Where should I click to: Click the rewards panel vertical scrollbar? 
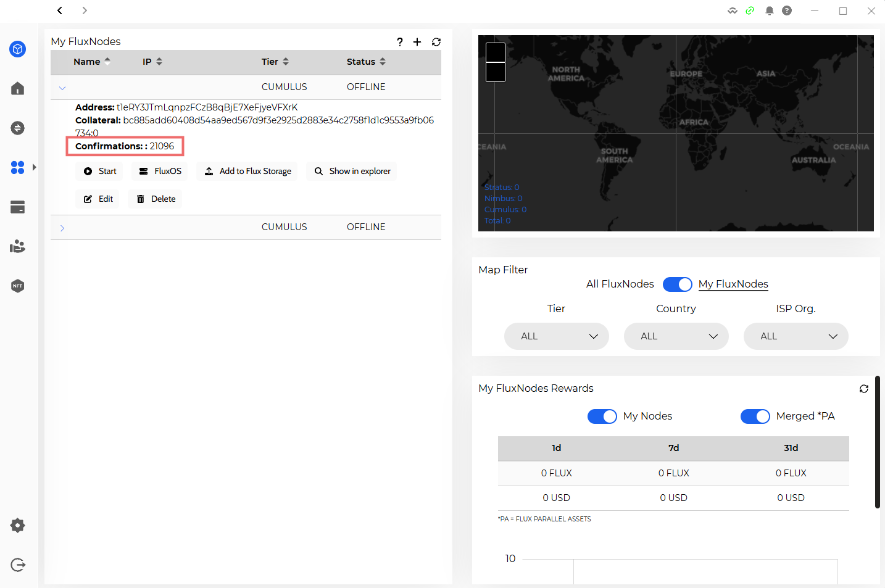coord(877,442)
